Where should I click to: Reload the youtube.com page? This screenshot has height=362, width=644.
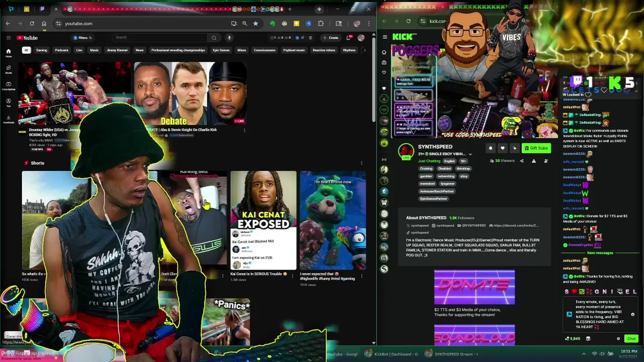32,24
